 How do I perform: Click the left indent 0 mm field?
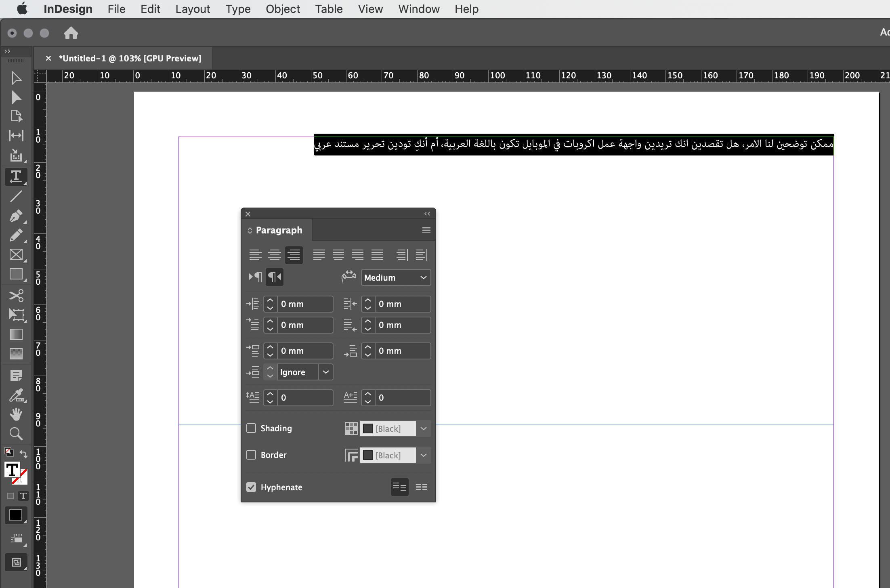(305, 304)
